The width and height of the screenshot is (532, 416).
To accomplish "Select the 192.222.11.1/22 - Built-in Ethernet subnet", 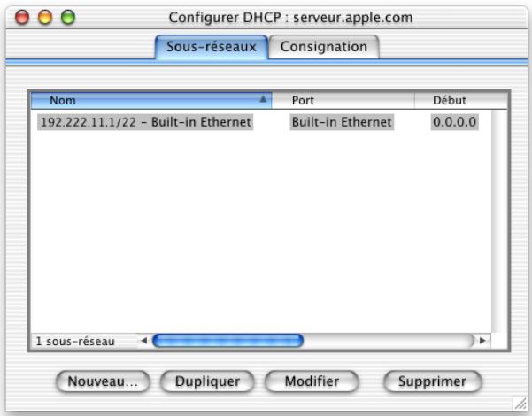I will (145, 122).
